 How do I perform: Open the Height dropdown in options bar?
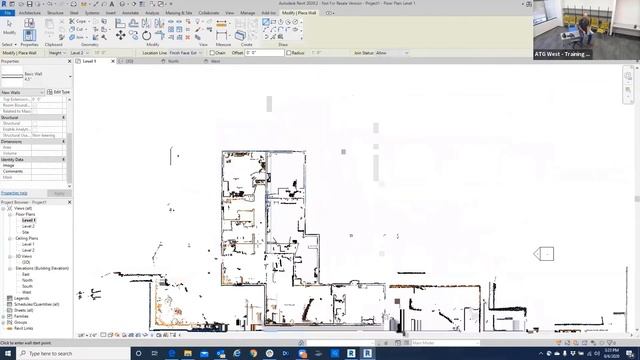click(57, 53)
